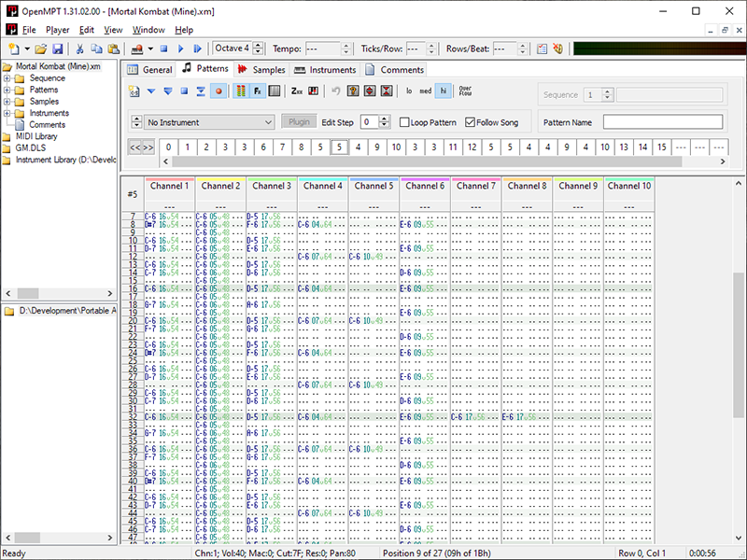Switch to the Samples tab
This screenshot has height=560, width=747.
(x=261, y=69)
